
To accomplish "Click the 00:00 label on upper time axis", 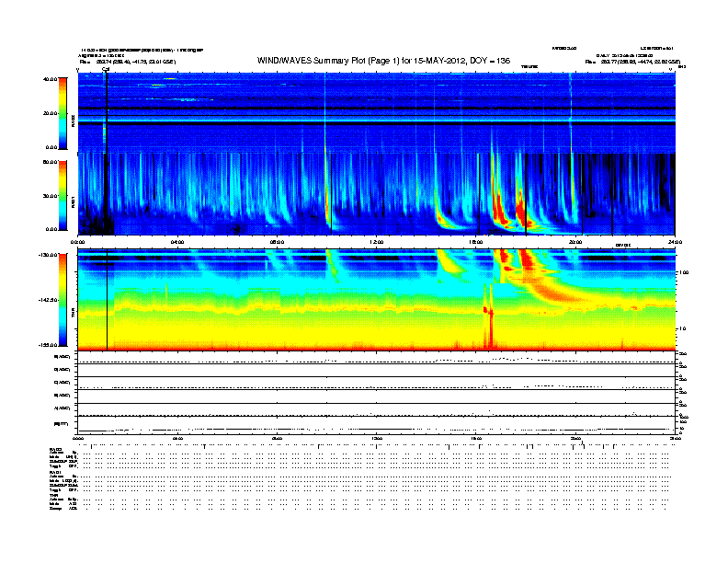I will click(x=77, y=242).
